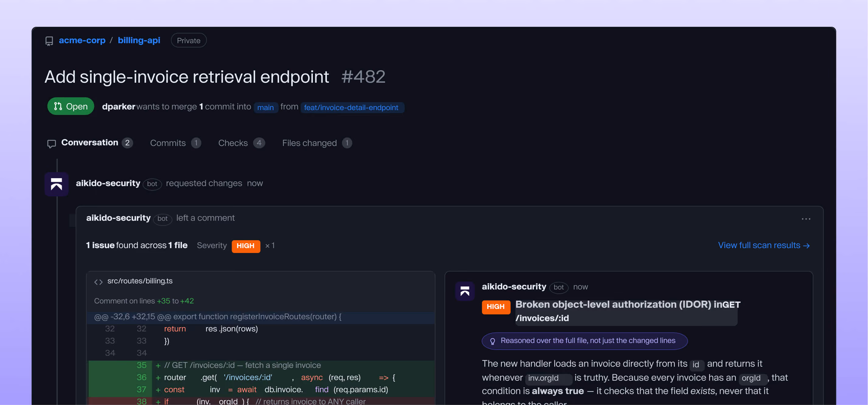
Task: Click the pull request number #482
Action: pos(363,77)
